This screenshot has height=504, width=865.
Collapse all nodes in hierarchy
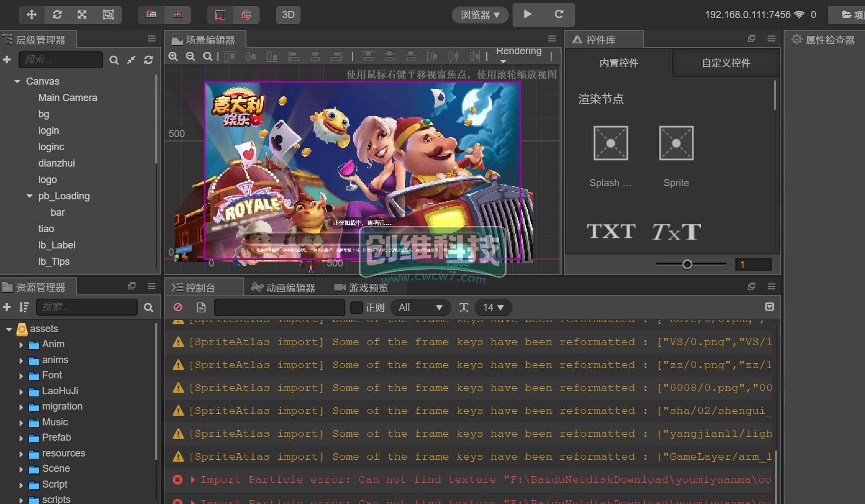tap(131, 60)
